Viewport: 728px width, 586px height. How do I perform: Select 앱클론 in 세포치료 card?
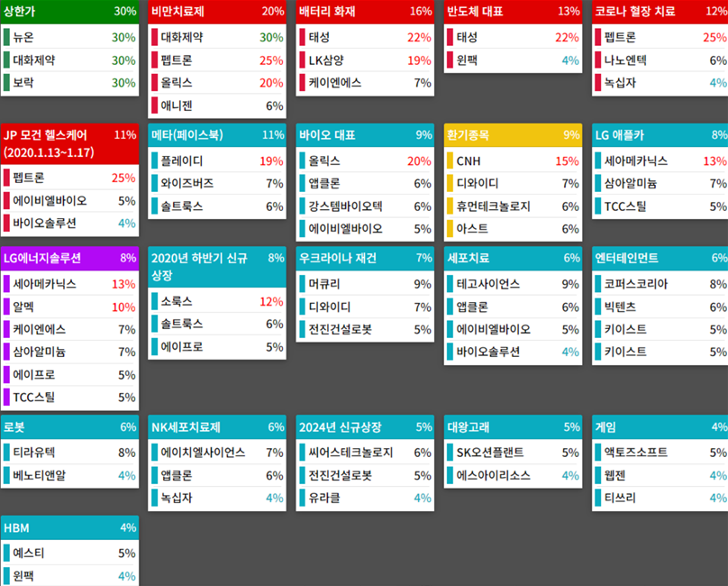(x=513, y=307)
